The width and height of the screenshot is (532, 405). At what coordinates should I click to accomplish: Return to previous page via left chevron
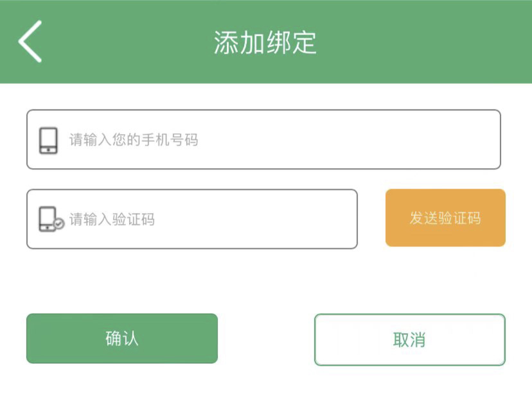(30, 41)
